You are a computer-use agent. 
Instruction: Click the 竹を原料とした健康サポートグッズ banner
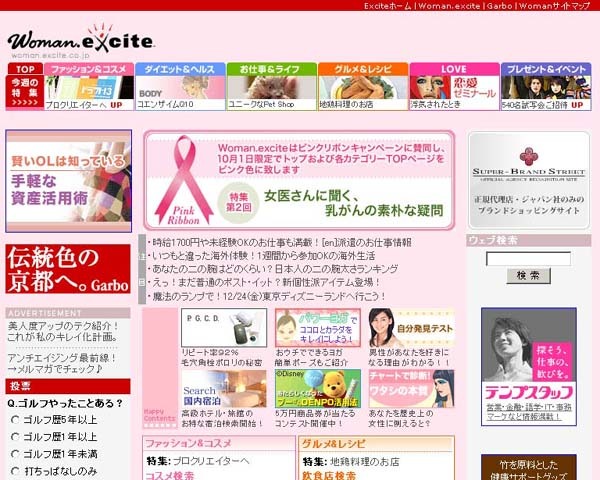coord(528,467)
